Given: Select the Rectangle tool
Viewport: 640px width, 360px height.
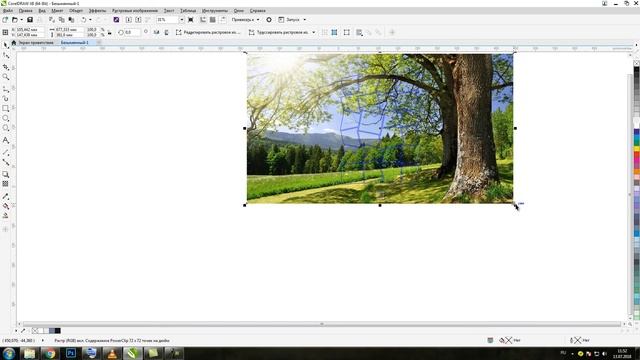Looking at the screenshot, I should [6, 109].
